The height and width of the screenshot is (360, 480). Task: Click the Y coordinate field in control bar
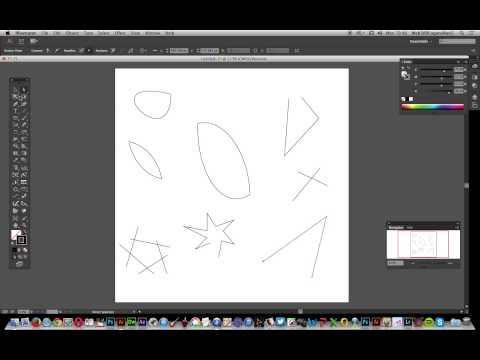point(209,51)
